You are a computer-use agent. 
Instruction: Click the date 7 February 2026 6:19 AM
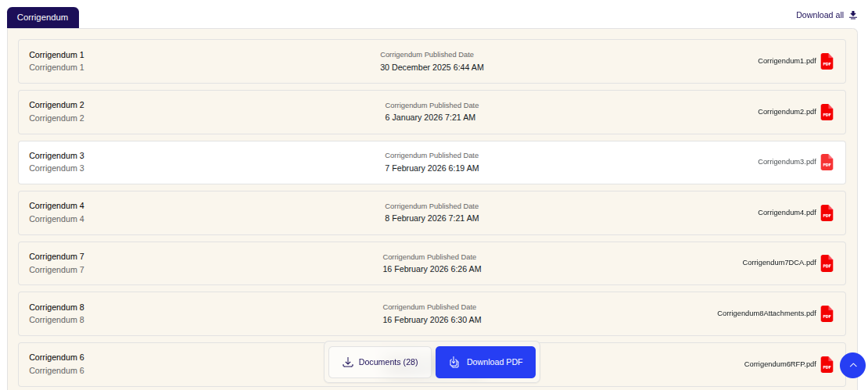point(432,168)
